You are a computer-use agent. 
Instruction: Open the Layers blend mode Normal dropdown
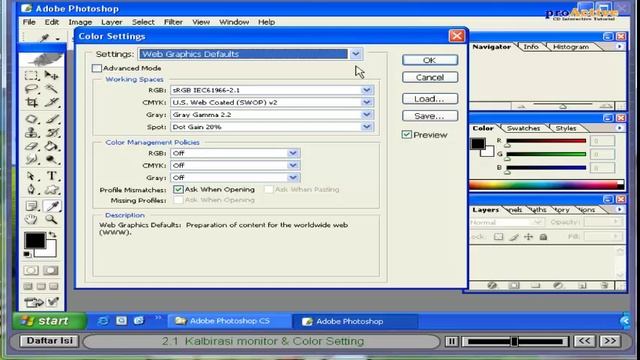tap(506, 222)
